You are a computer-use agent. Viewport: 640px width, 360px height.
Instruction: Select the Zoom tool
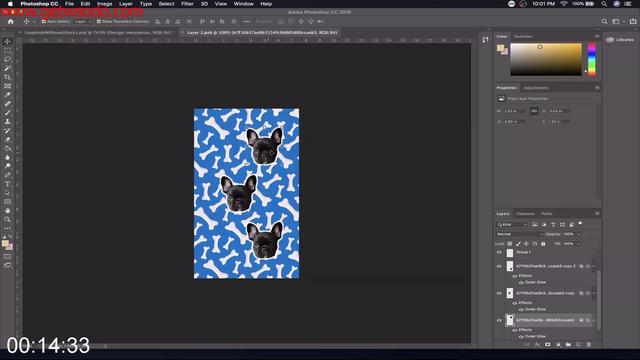pos(7,220)
